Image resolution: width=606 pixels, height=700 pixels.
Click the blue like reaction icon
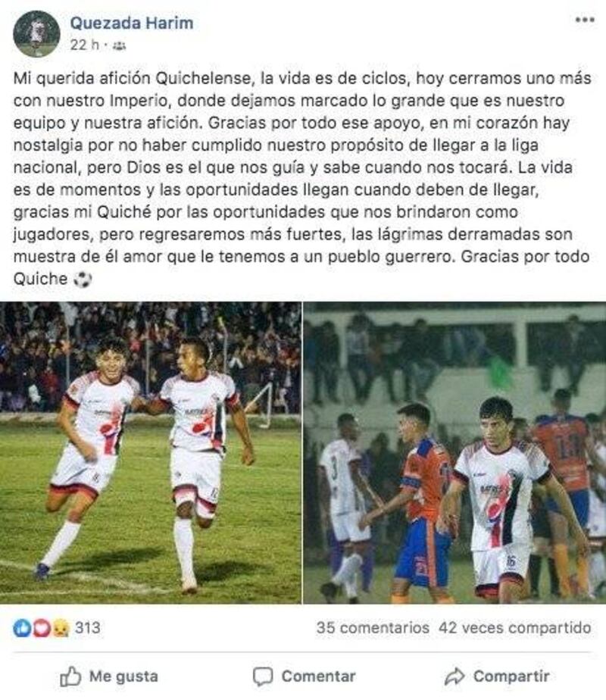[22, 628]
